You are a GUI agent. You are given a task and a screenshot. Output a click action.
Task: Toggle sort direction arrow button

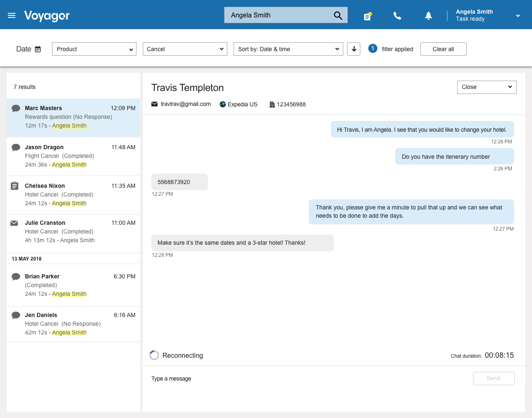354,49
